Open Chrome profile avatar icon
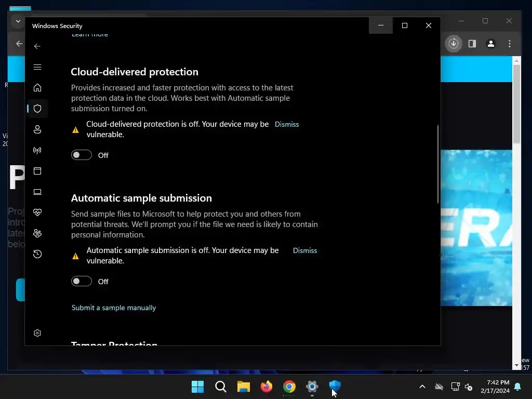Image resolution: width=532 pixels, height=399 pixels. tap(491, 44)
